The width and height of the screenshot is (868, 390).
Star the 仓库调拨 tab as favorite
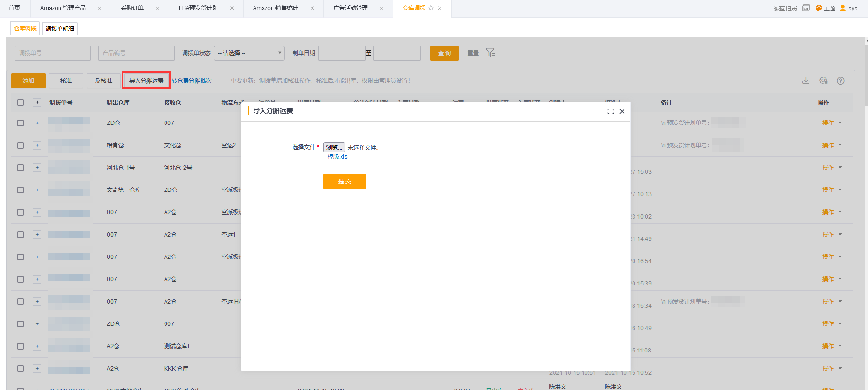431,8
